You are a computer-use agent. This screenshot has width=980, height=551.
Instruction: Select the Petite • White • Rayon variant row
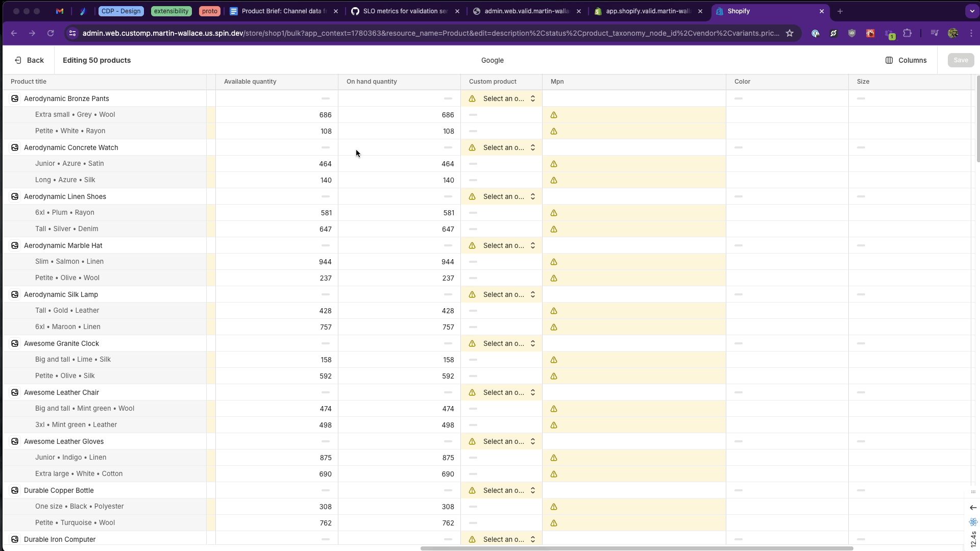pyautogui.click(x=105, y=131)
